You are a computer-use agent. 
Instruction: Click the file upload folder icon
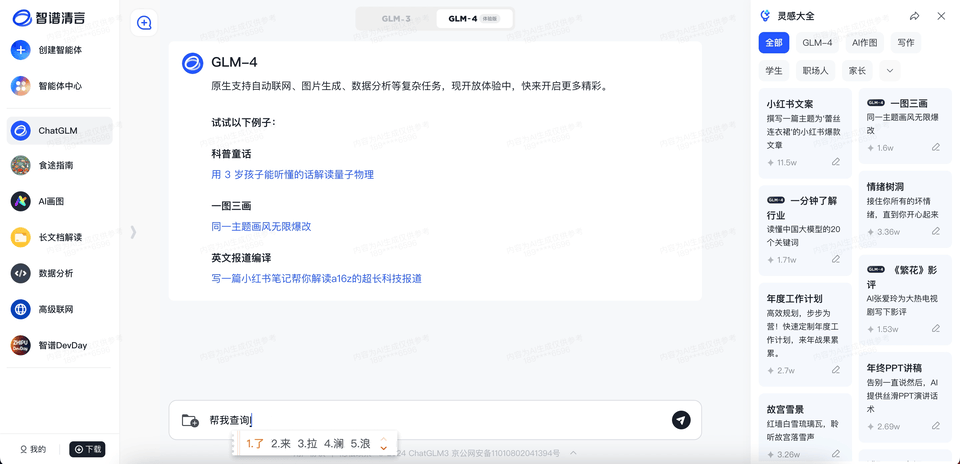coord(190,420)
